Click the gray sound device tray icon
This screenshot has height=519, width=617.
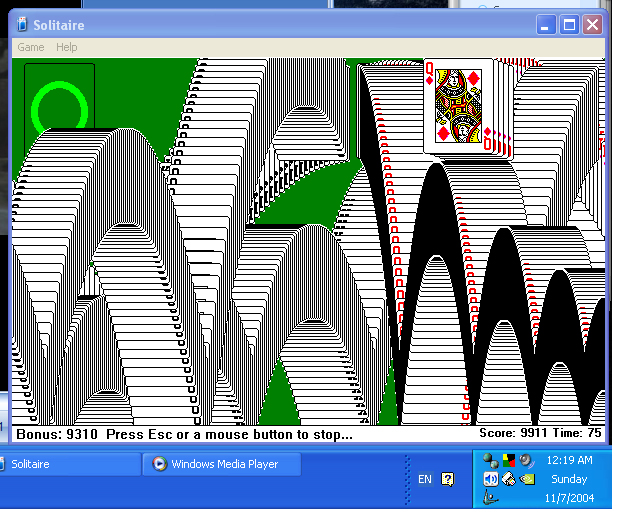click(527, 460)
